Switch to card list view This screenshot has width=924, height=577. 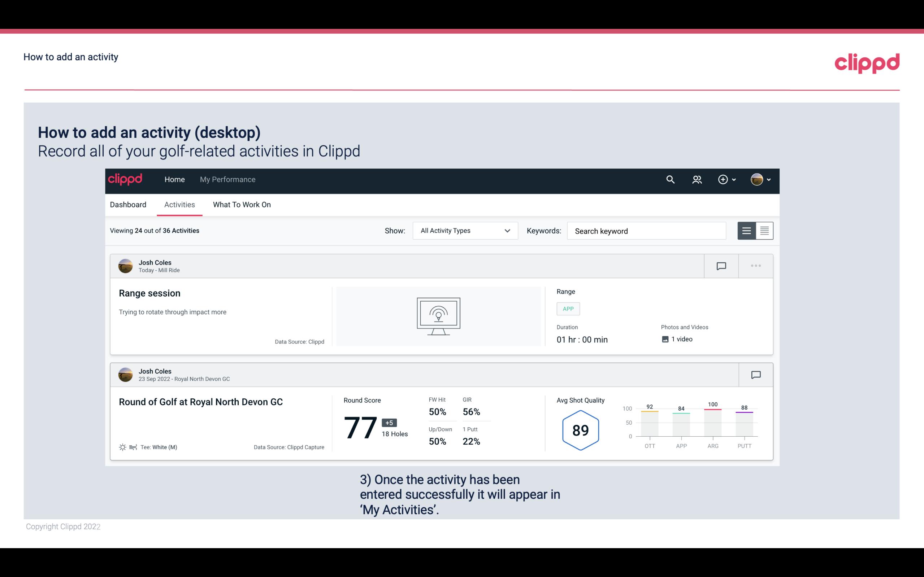coord(746,231)
